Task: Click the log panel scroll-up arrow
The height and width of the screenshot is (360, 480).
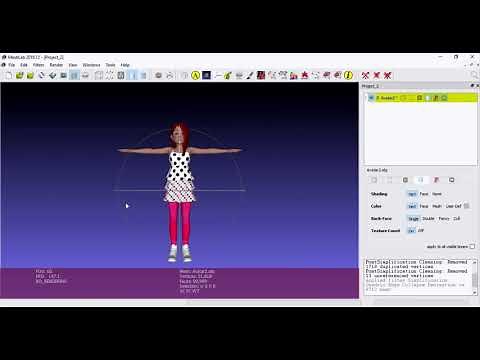Action: pyautogui.click(x=475, y=262)
